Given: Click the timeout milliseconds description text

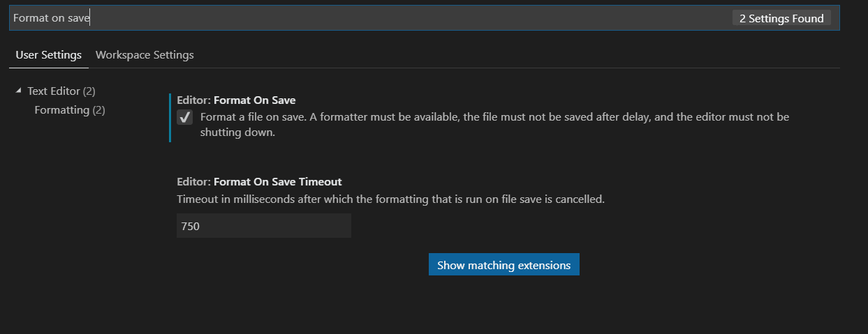Looking at the screenshot, I should click(x=390, y=199).
